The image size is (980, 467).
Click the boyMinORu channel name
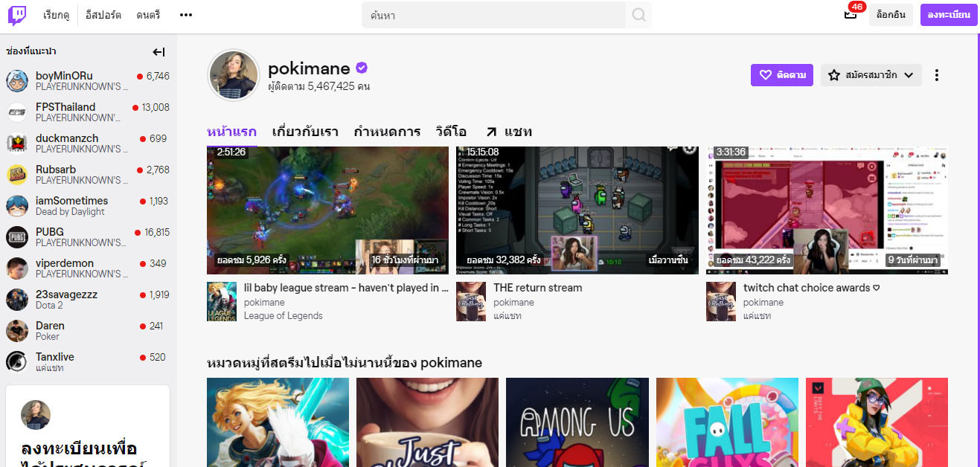point(64,76)
